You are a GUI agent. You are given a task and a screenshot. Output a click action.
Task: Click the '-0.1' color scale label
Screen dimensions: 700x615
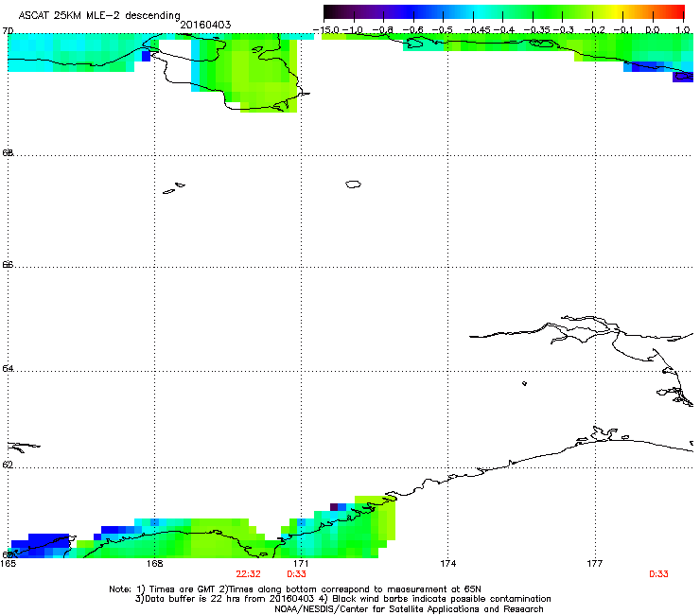point(623,30)
